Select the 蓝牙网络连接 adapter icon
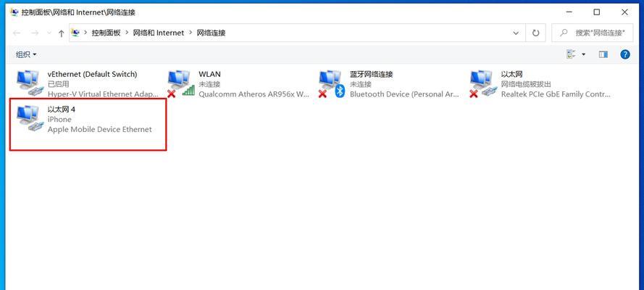Viewport: 644px width, 290px height. 333,83
